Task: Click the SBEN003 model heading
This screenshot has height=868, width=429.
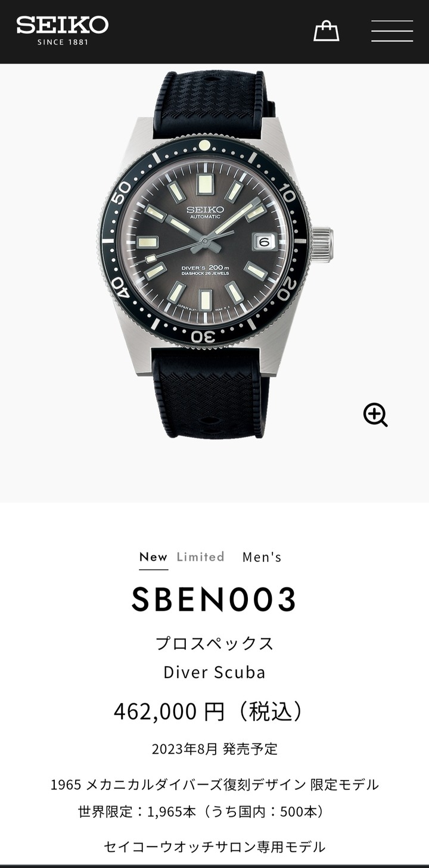Action: coord(214,599)
